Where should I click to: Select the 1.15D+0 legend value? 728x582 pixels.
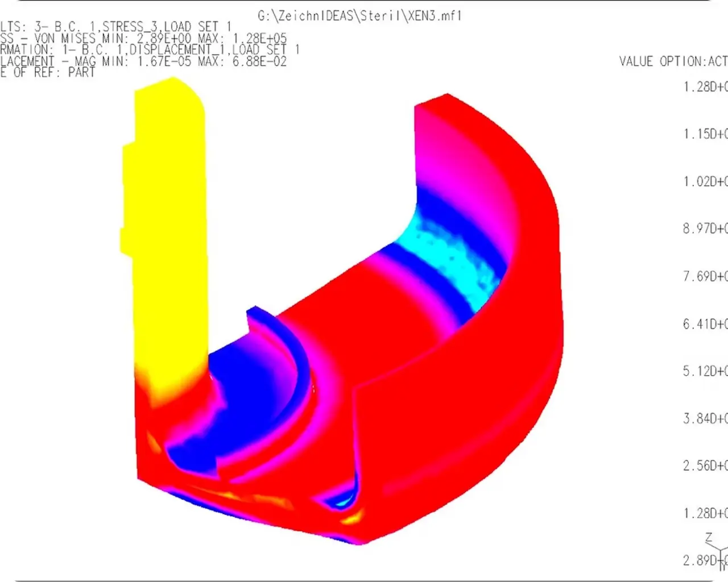(x=705, y=134)
